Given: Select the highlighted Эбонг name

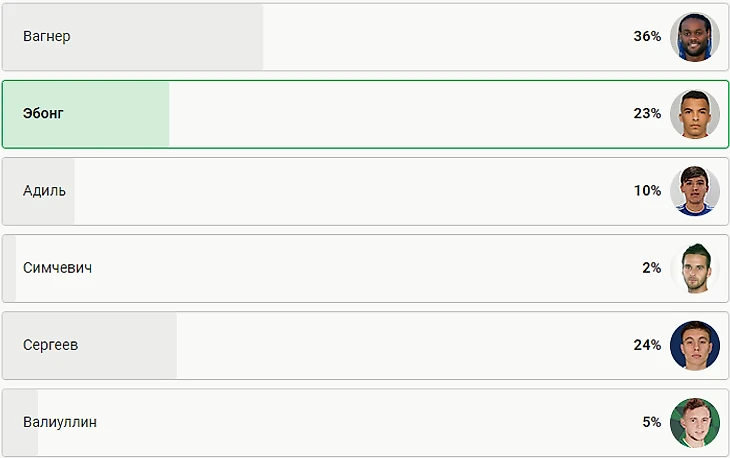Looking at the screenshot, I should [43, 114].
